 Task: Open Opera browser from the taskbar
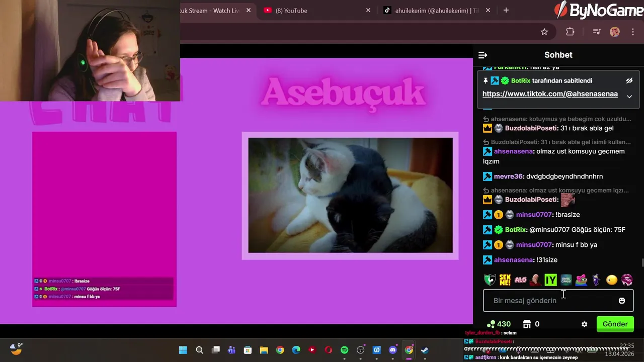pos(328,350)
